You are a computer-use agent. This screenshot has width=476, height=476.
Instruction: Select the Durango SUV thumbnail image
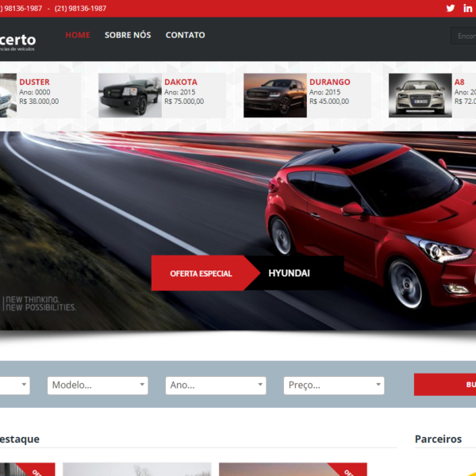[x=274, y=96]
